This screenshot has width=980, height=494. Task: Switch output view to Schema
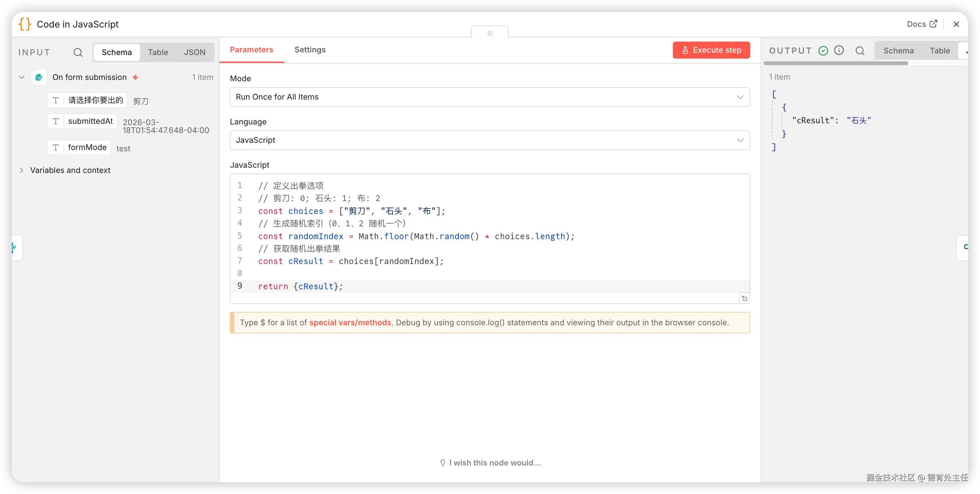pos(898,50)
